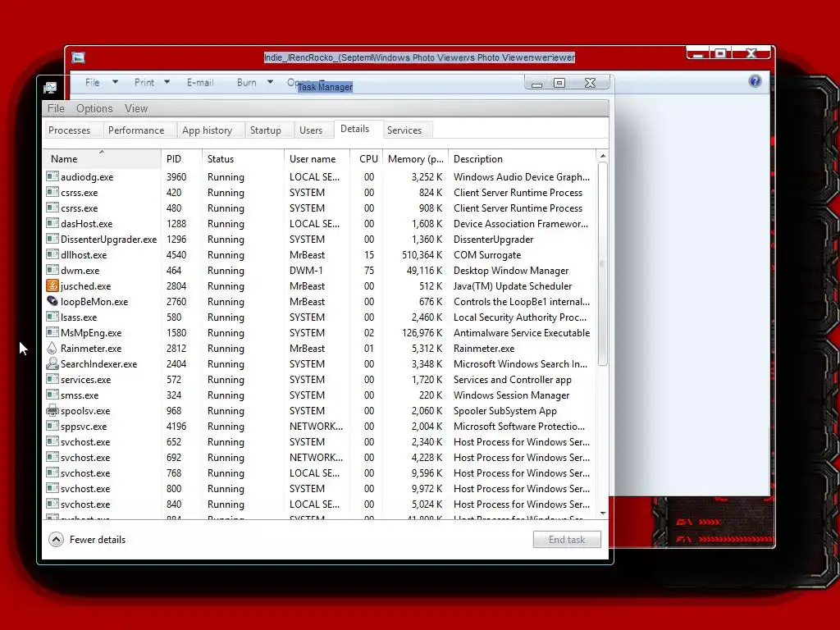This screenshot has height=630, width=840.
Task: Sort by the Name column header
Action: point(101,158)
